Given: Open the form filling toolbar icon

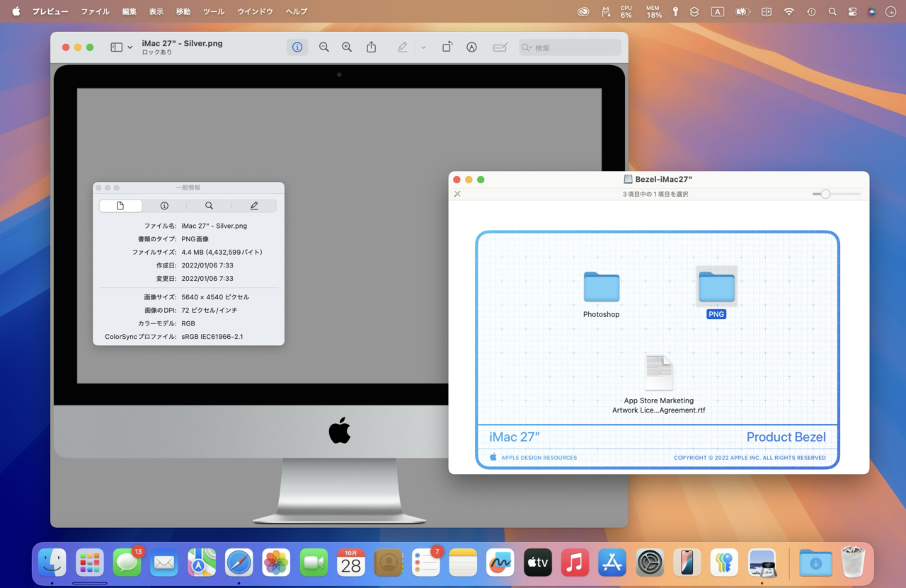Looking at the screenshot, I should (500, 47).
